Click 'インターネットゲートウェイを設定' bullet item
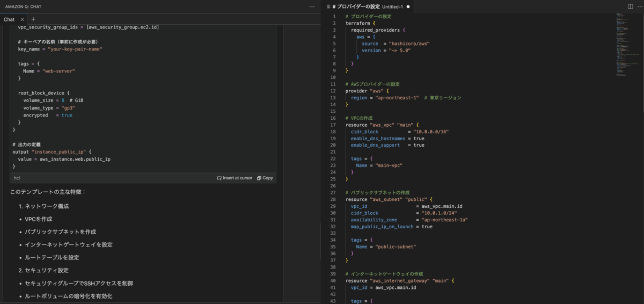The width and height of the screenshot is (644, 304). click(x=69, y=244)
